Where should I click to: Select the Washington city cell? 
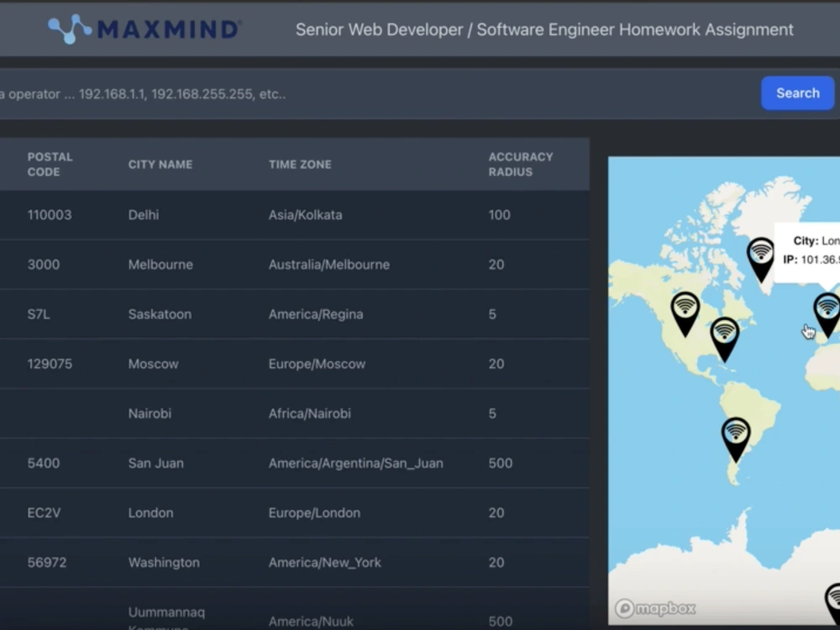coord(164,563)
